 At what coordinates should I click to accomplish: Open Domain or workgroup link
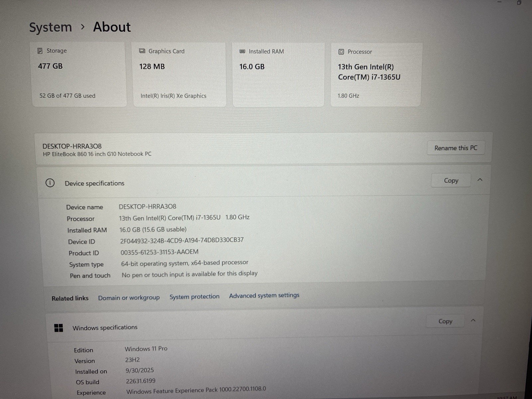click(129, 298)
